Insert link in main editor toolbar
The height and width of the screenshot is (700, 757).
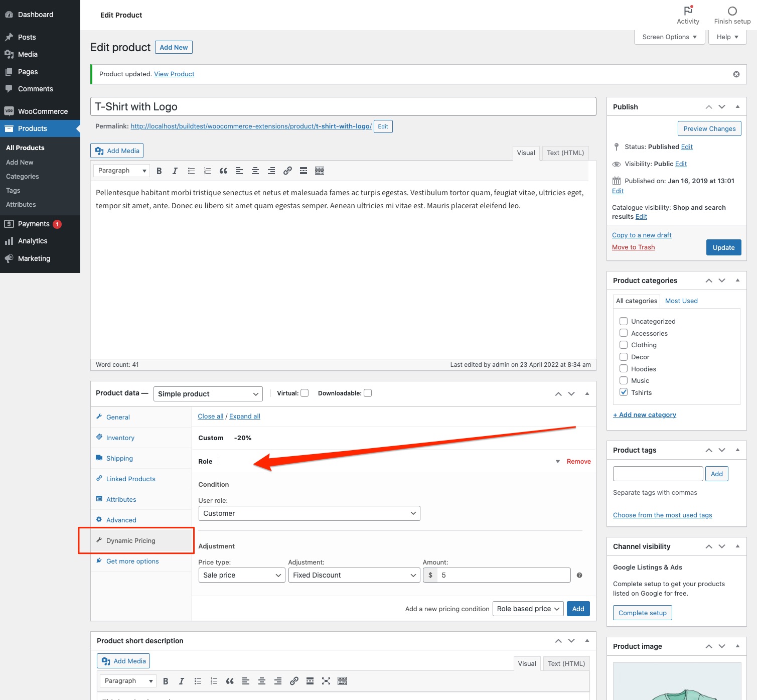(287, 171)
